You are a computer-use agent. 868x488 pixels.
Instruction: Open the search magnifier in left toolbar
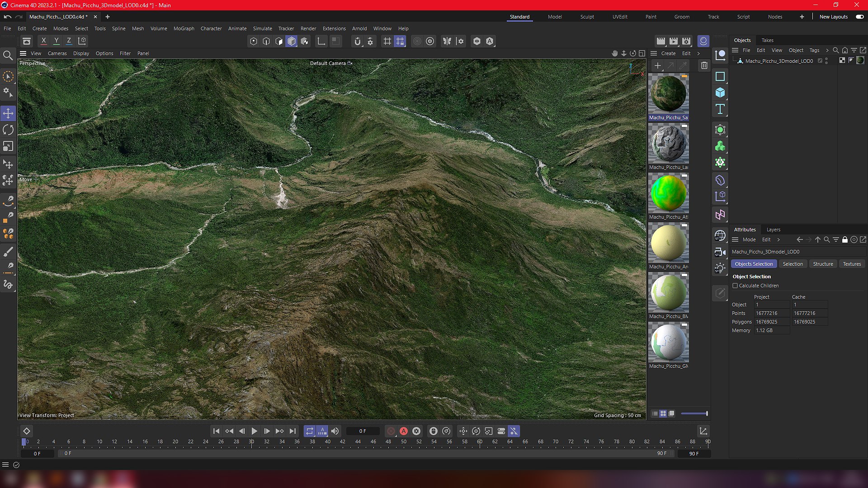click(8, 56)
